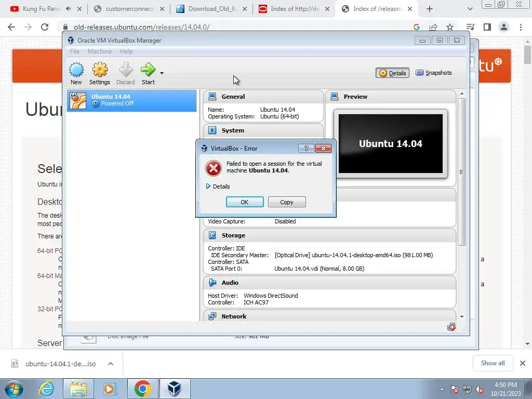Click Show all downloads
This screenshot has width=532, height=399.
pyautogui.click(x=493, y=363)
